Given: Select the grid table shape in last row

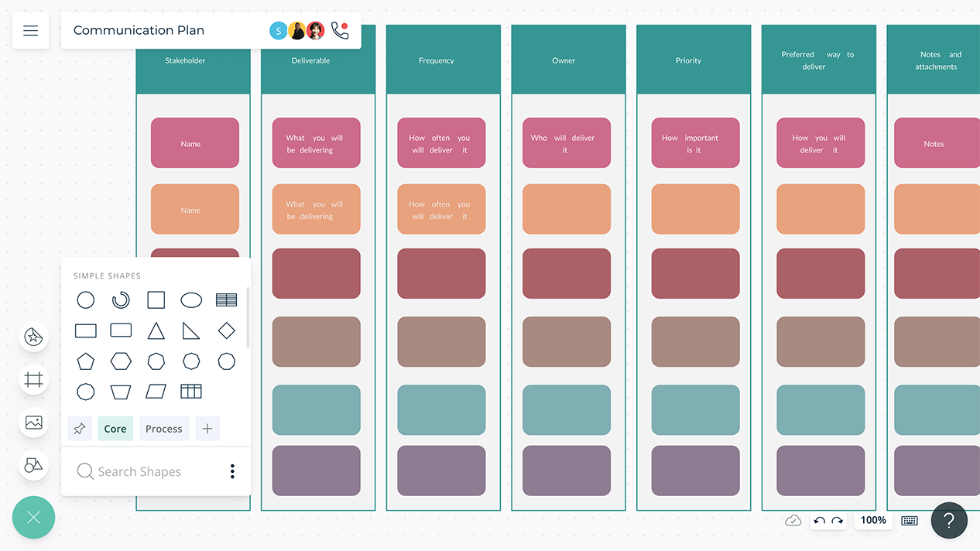Looking at the screenshot, I should 191,392.
